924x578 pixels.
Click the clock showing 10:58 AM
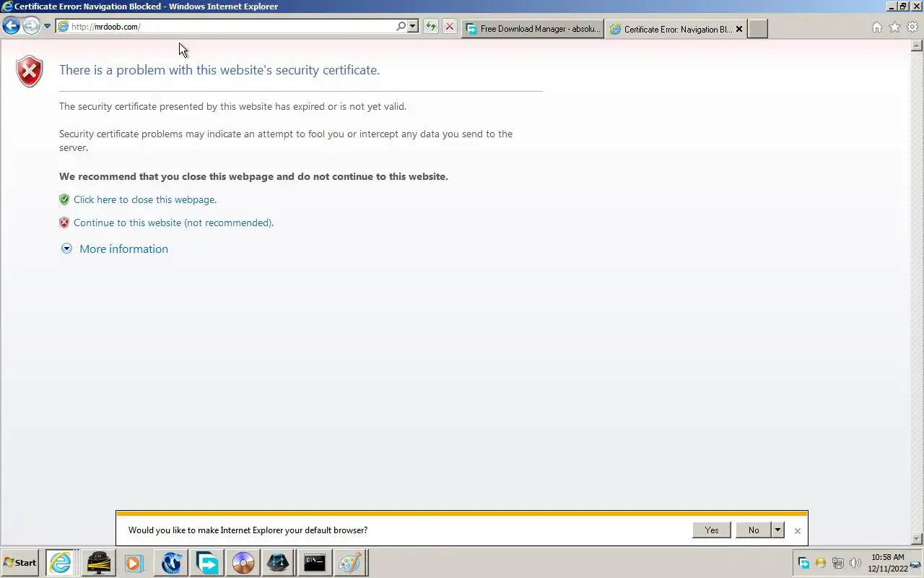[x=888, y=563]
